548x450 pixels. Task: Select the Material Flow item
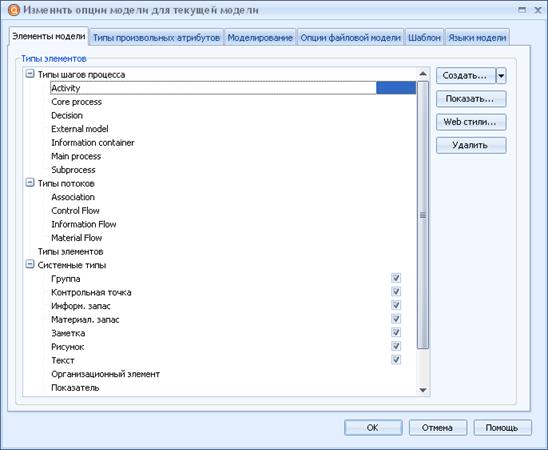click(77, 238)
